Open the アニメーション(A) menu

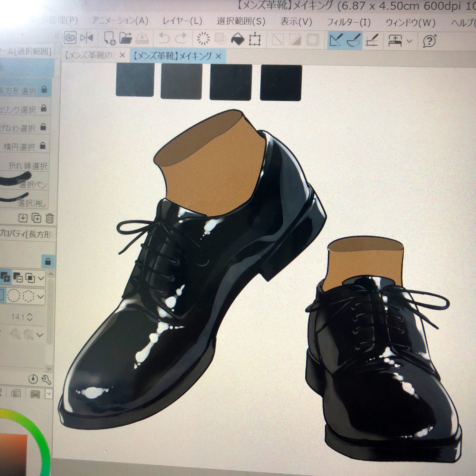[x=120, y=21]
